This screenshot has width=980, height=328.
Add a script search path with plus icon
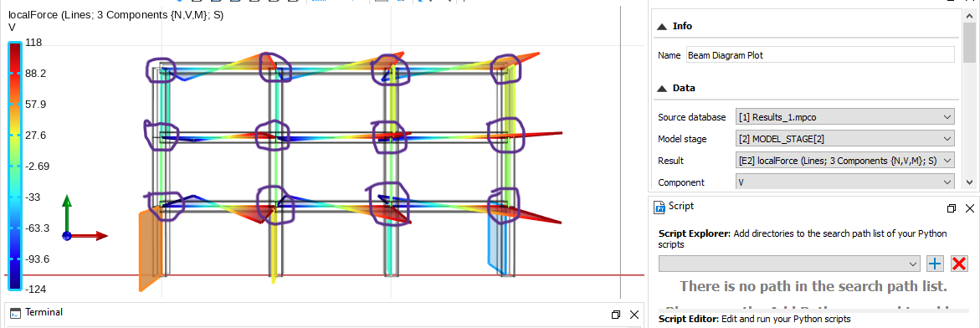click(935, 264)
